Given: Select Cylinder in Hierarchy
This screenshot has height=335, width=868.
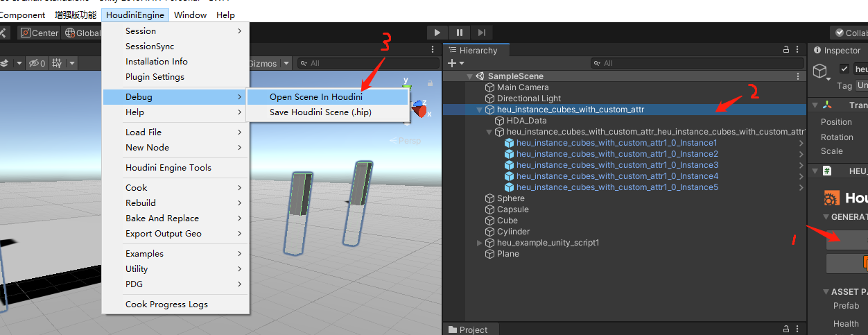Looking at the screenshot, I should pos(514,232).
